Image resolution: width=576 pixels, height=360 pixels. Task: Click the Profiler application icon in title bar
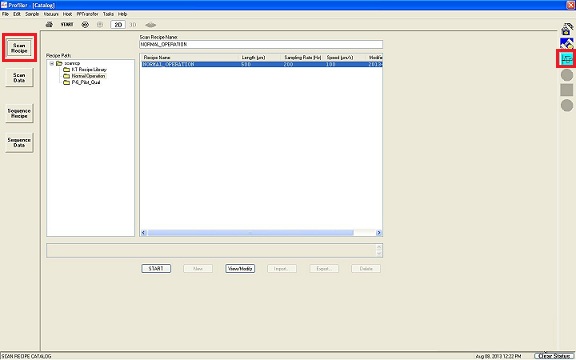tap(4, 5)
